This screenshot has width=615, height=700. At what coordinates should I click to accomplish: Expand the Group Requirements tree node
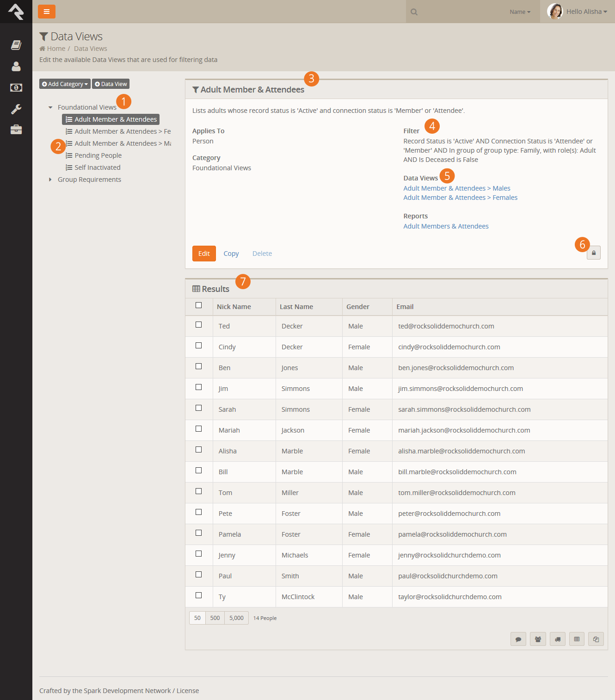(50, 180)
